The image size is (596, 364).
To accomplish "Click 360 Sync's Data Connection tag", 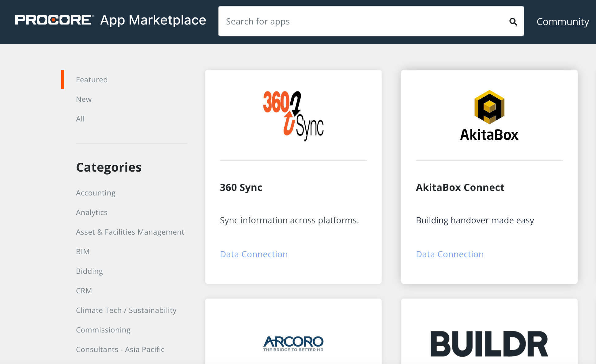I will pyautogui.click(x=254, y=254).
